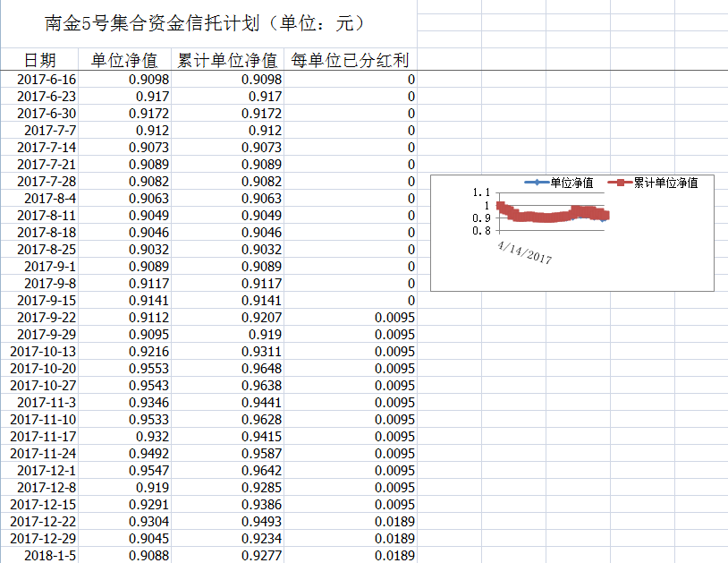Click the 日期 column header cell
This screenshot has height=563, width=728.
tap(39, 60)
